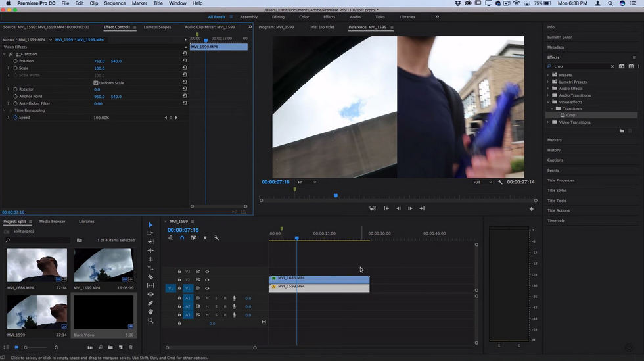This screenshot has height=361, width=644.
Task: Toggle nest sequences insert mode icon
Action: pos(170,238)
